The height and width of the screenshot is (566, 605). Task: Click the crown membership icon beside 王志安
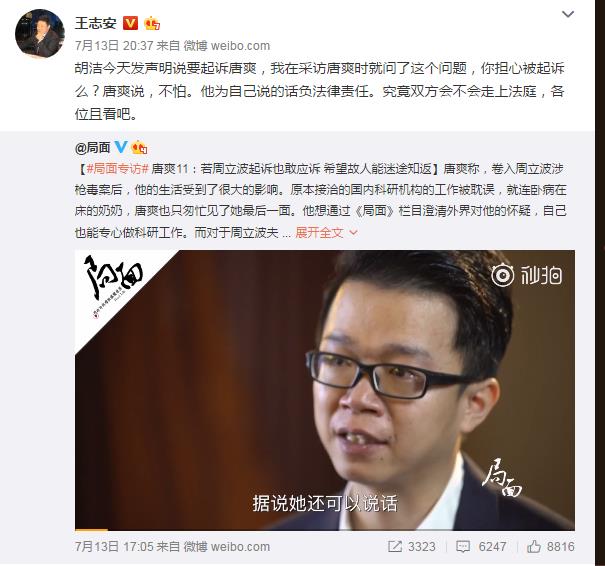point(152,24)
